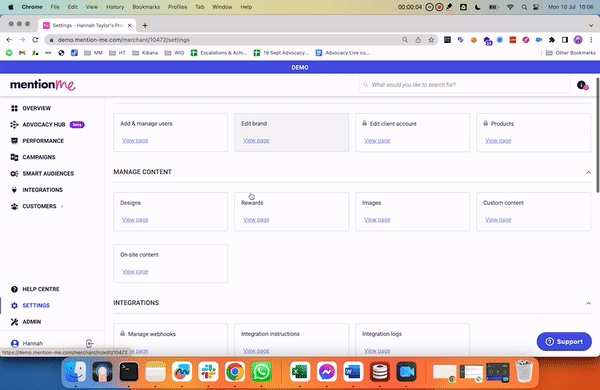Open the History menu
Image resolution: width=600 pixels, height=390 pixels.
tap(115, 7)
